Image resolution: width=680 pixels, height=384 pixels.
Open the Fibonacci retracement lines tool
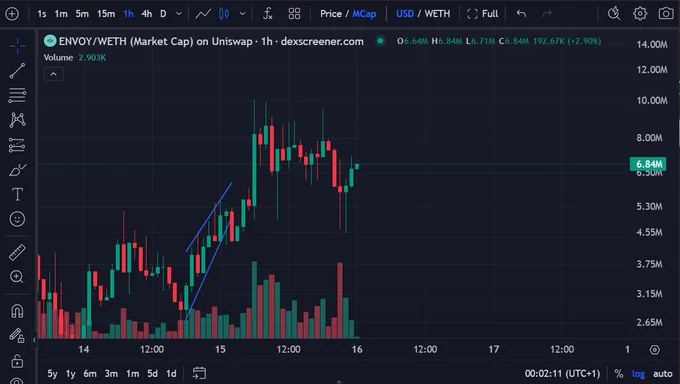tap(17, 95)
